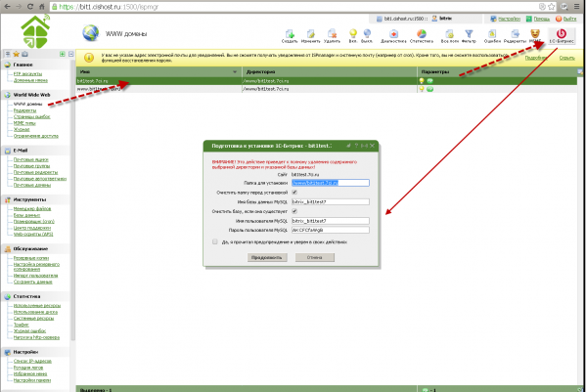Screen dimensions: 587x392
Task: Check the Да, я прочитал предупреждение checkbox
Action: tap(215, 241)
